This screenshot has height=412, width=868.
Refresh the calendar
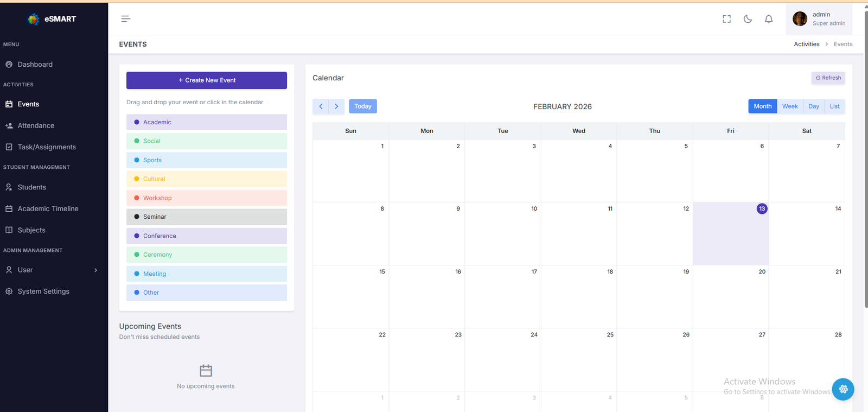click(x=828, y=78)
